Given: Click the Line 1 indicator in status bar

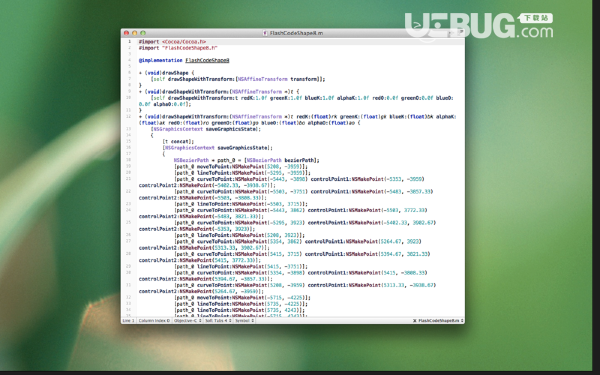Looking at the screenshot, I should pyautogui.click(x=128, y=321).
